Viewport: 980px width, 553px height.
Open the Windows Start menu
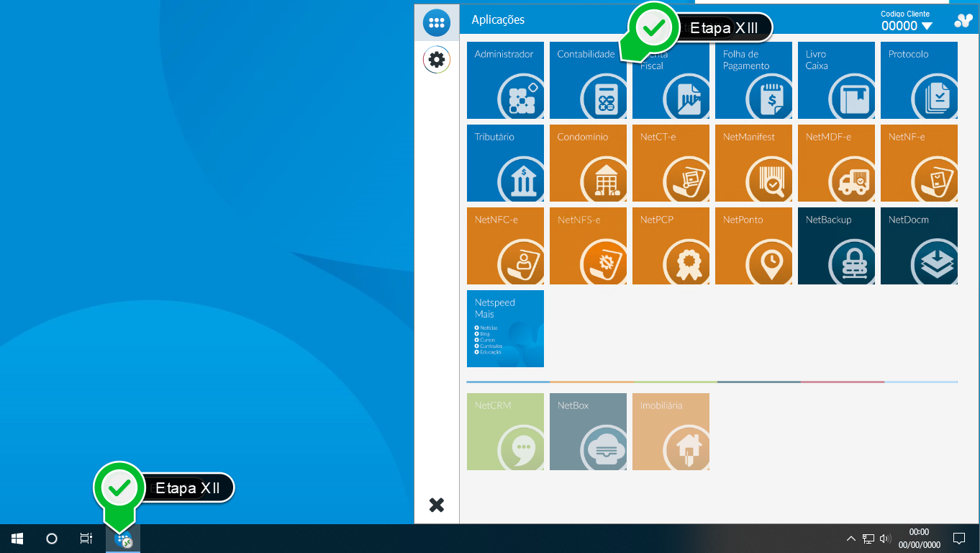pyautogui.click(x=17, y=539)
